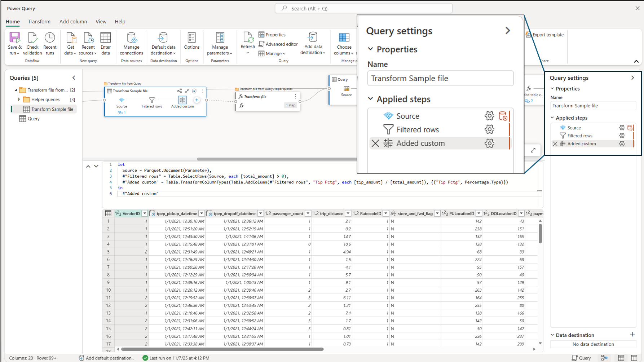Add a data destination from the ribbon
This screenshot has width=644, height=362.
coord(313,44)
